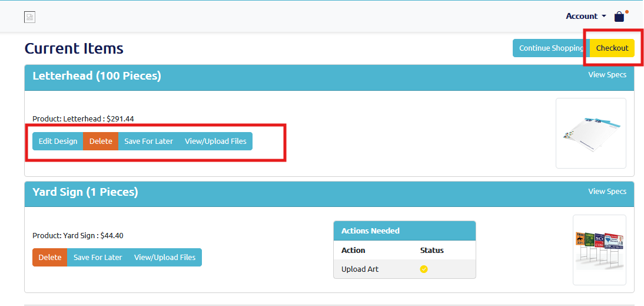This screenshot has width=644, height=306.
Task: Click the Letterhead product thumbnail
Action: pos(590,133)
